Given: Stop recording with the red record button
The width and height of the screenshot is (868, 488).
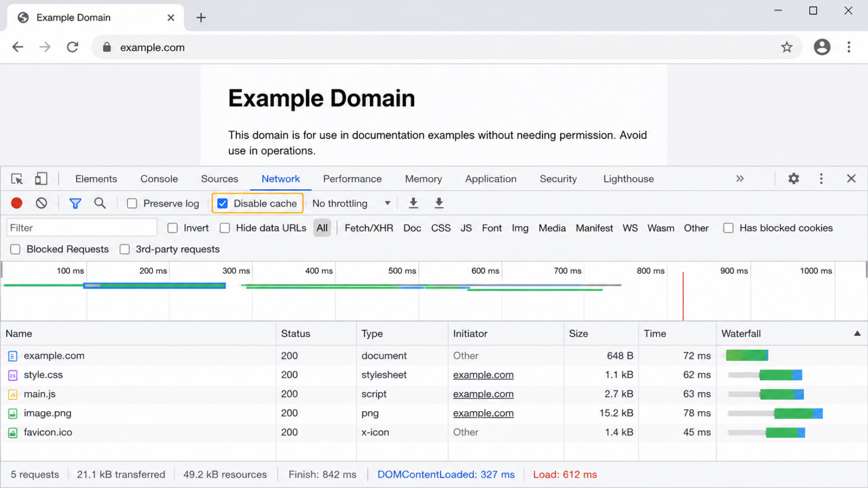Looking at the screenshot, I should (16, 203).
